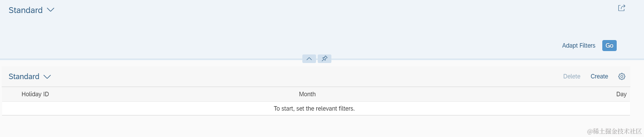Expand the top Standard variant chevron
The width and height of the screenshot is (644, 137).
point(51,10)
